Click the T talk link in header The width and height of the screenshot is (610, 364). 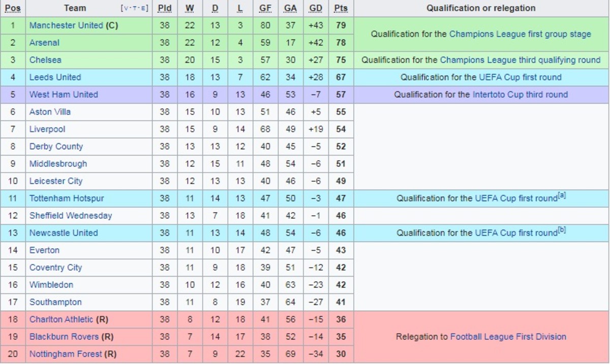pos(135,9)
